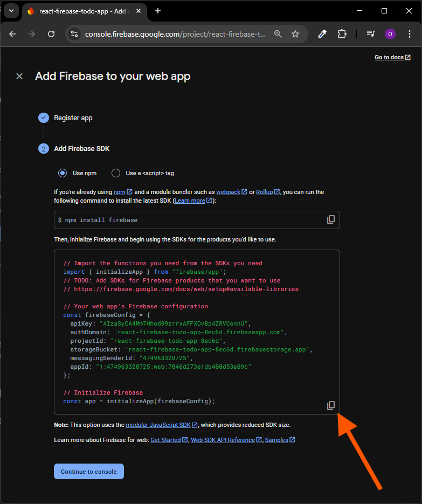The height and width of the screenshot is (504, 422).
Task: Select the Use npm option
Action: (63, 173)
